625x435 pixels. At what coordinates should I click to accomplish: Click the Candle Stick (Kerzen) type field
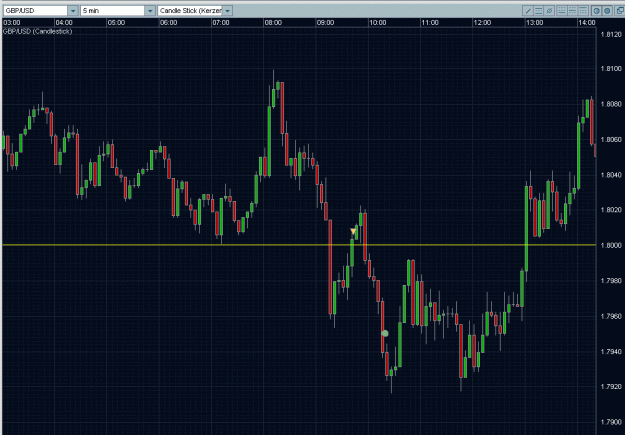(190, 11)
